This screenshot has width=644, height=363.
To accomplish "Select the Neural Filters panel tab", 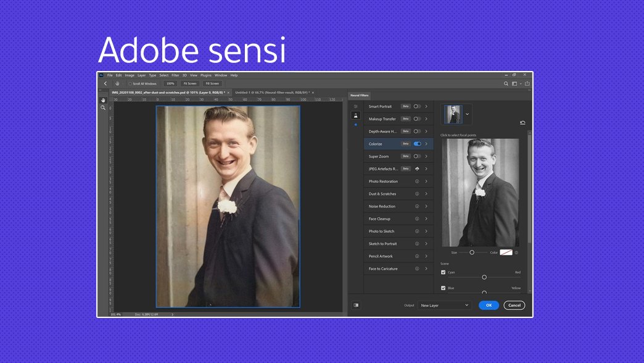I will coord(360,95).
